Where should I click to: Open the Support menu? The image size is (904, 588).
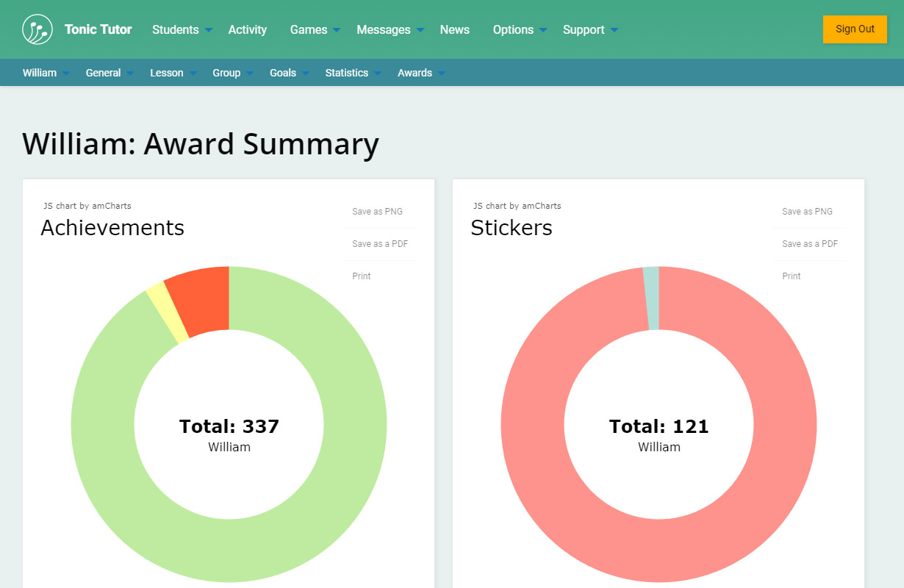point(589,29)
